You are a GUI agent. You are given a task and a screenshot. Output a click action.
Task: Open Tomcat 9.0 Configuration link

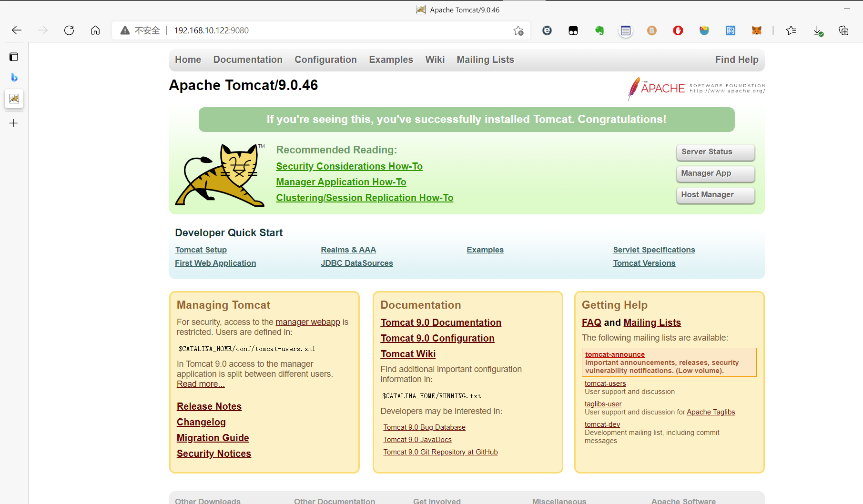(437, 338)
